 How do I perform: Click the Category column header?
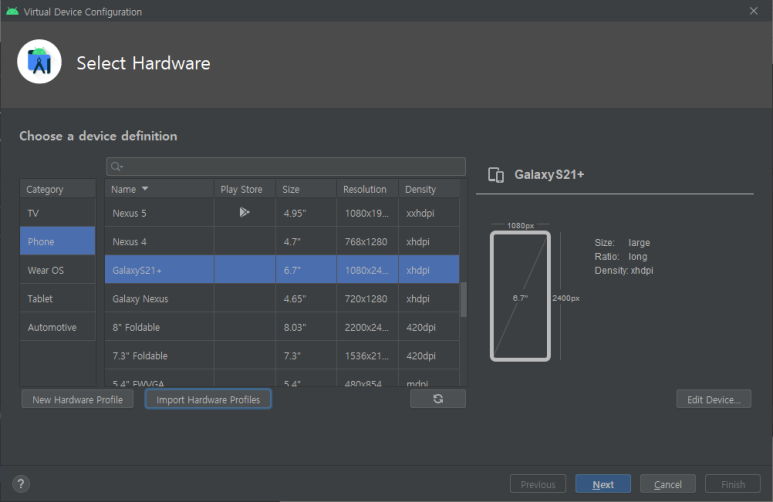pyautogui.click(x=58, y=189)
